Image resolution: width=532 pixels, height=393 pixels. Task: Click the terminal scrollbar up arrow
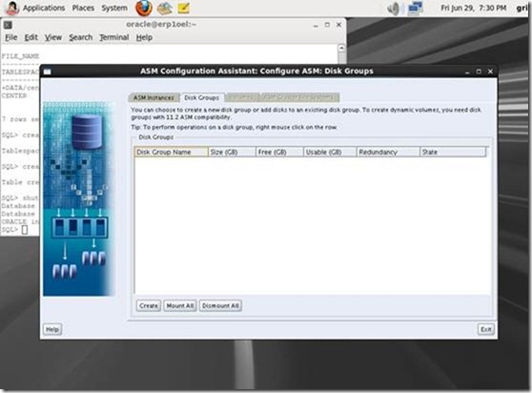(x=341, y=49)
